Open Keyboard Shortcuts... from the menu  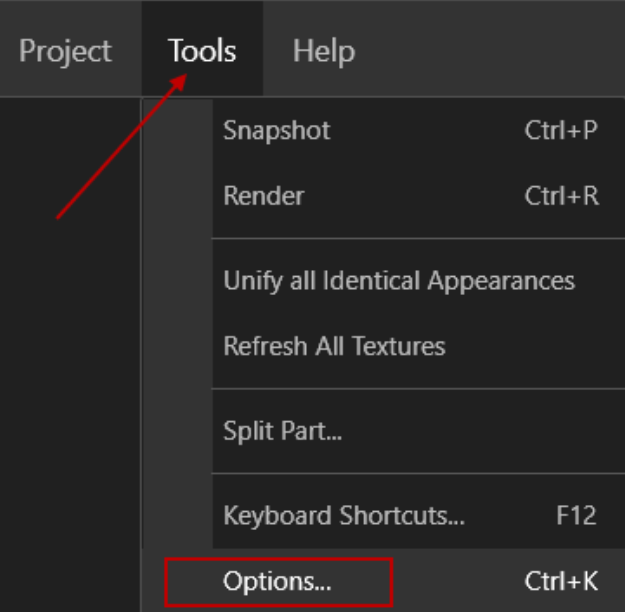point(344,517)
